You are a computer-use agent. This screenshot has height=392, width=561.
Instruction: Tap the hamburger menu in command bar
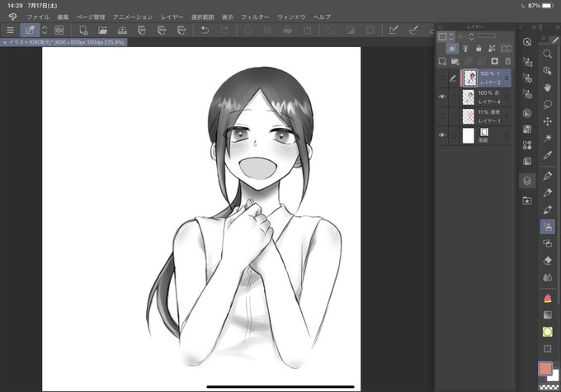click(11, 31)
